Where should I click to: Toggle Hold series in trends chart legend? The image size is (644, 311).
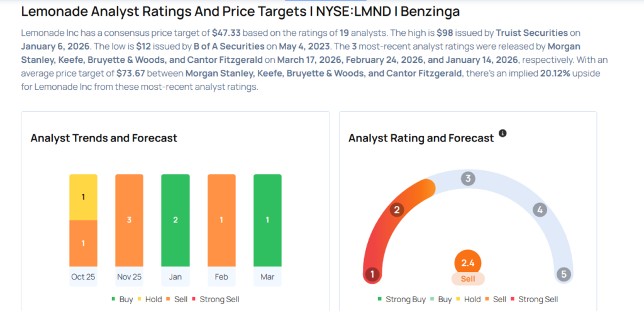pos(150,299)
